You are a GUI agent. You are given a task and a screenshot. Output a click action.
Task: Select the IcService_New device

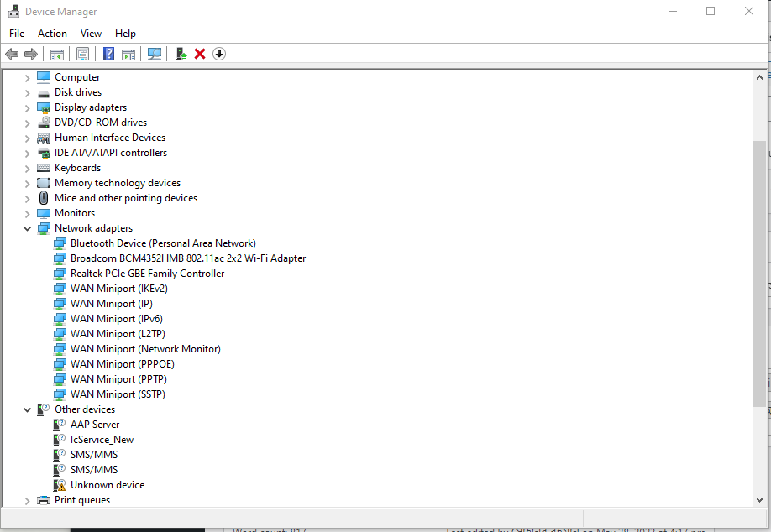(x=102, y=440)
